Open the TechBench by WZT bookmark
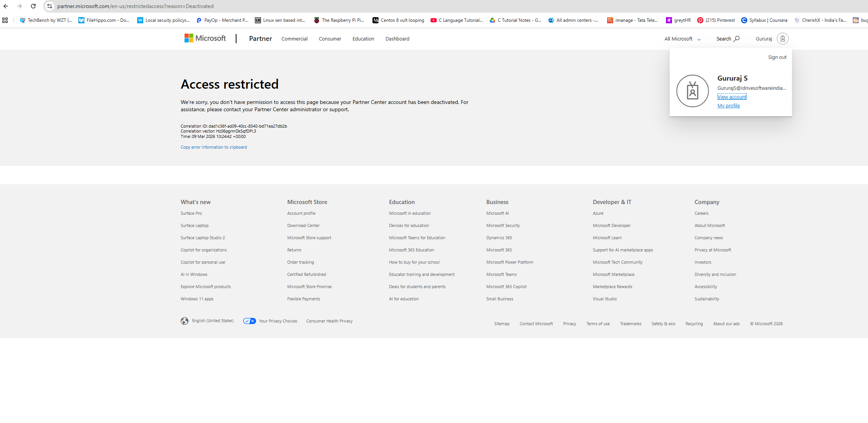The height and width of the screenshot is (423, 868). pos(46,20)
